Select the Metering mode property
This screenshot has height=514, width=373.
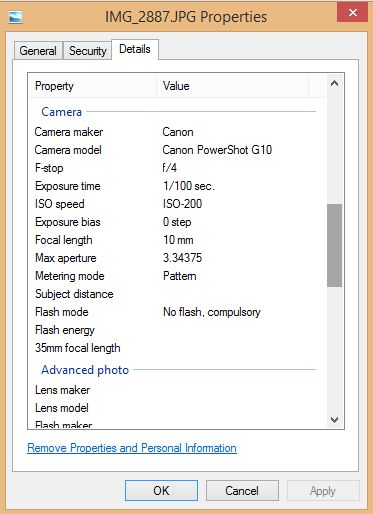coord(70,276)
